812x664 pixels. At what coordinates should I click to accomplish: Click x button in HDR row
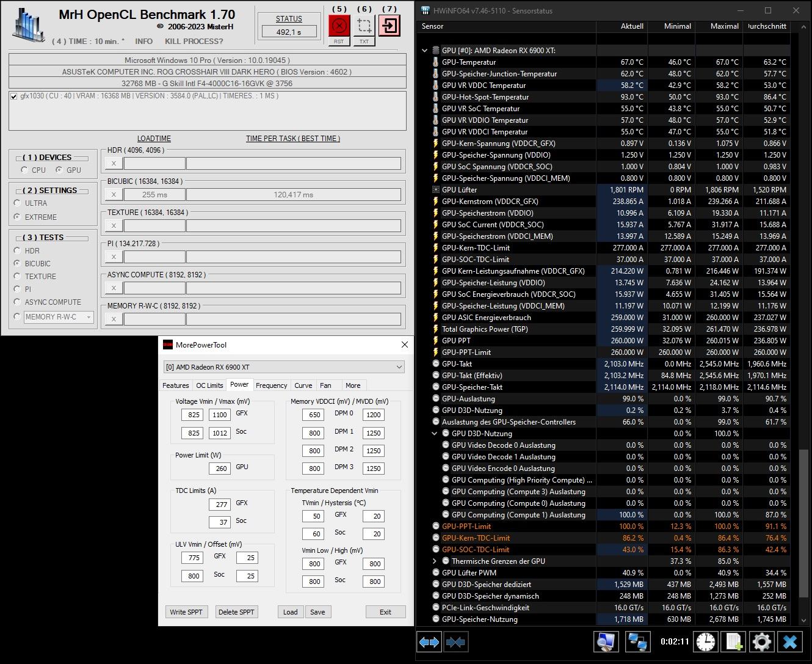click(x=114, y=163)
